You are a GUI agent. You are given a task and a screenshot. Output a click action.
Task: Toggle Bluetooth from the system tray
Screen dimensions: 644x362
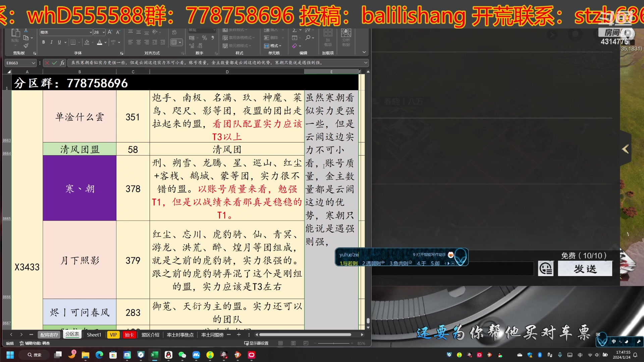(x=540, y=355)
